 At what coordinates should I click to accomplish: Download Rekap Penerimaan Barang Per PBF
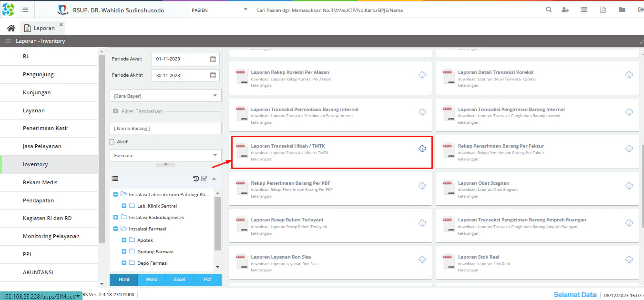point(422,186)
